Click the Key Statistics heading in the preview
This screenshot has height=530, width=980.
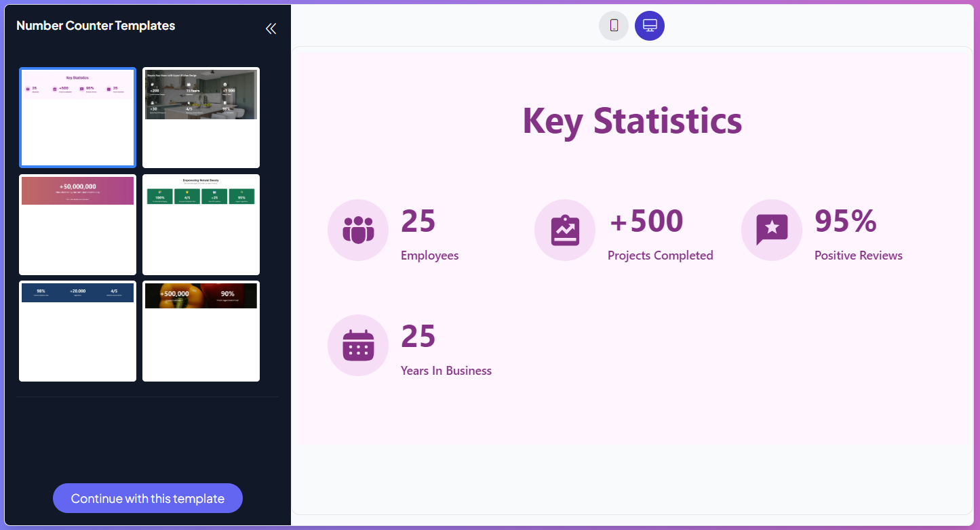[x=631, y=121]
